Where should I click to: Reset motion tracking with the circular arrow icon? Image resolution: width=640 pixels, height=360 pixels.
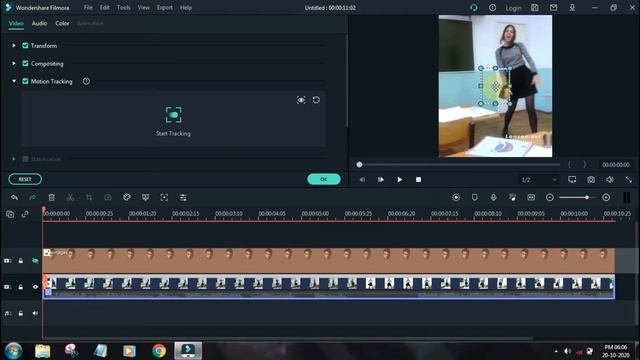tap(316, 100)
